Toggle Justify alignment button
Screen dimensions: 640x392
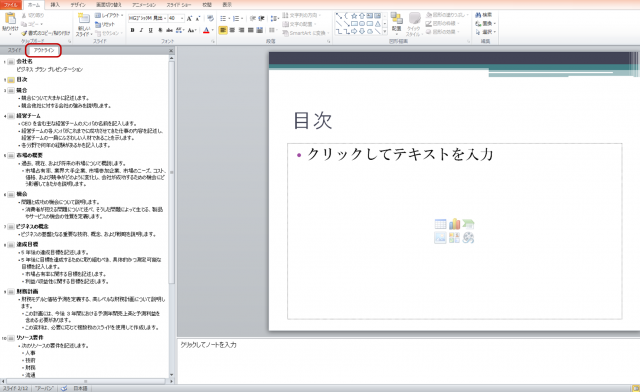coord(250,30)
